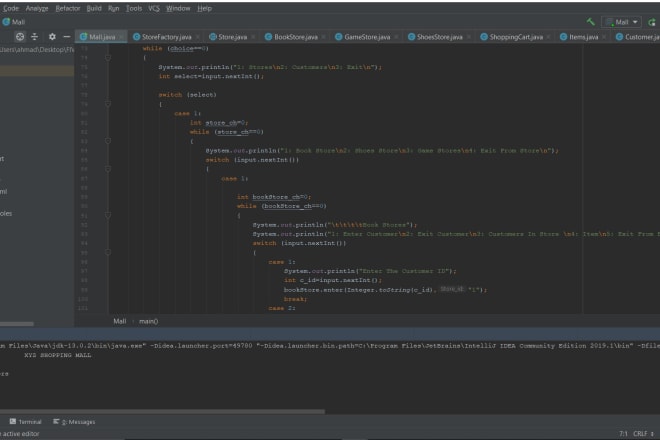Collapse the while (store_ch==0) block fold marker
This screenshot has width=660, height=440.
[108, 141]
